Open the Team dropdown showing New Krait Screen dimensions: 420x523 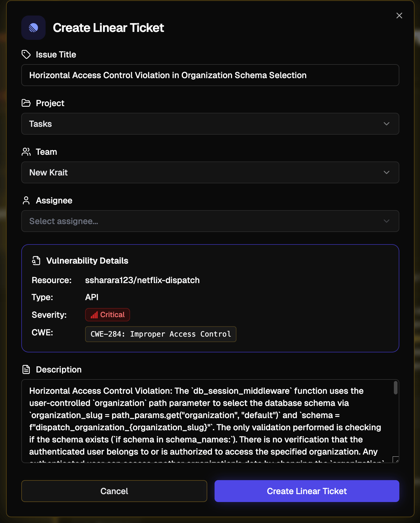pos(210,172)
